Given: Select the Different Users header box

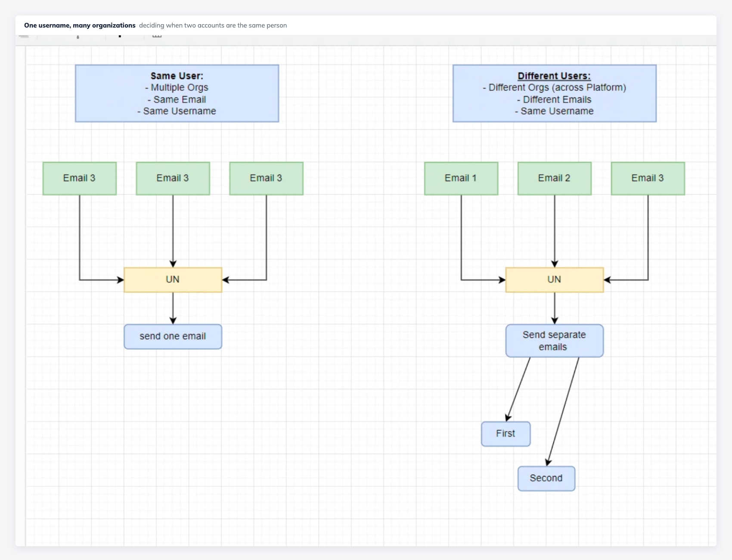Looking at the screenshot, I should pyautogui.click(x=555, y=93).
